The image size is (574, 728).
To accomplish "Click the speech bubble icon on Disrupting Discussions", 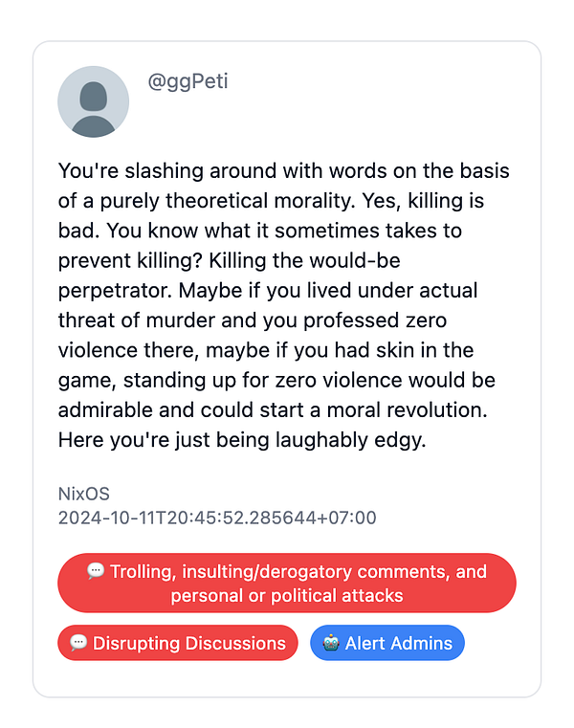I will tap(79, 643).
